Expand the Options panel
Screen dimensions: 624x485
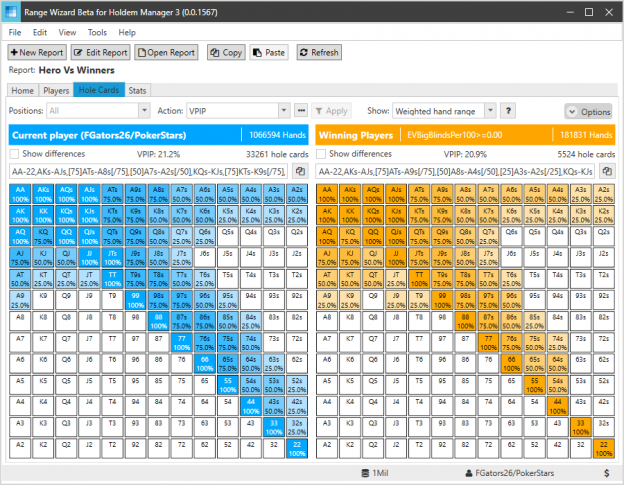[x=590, y=112]
